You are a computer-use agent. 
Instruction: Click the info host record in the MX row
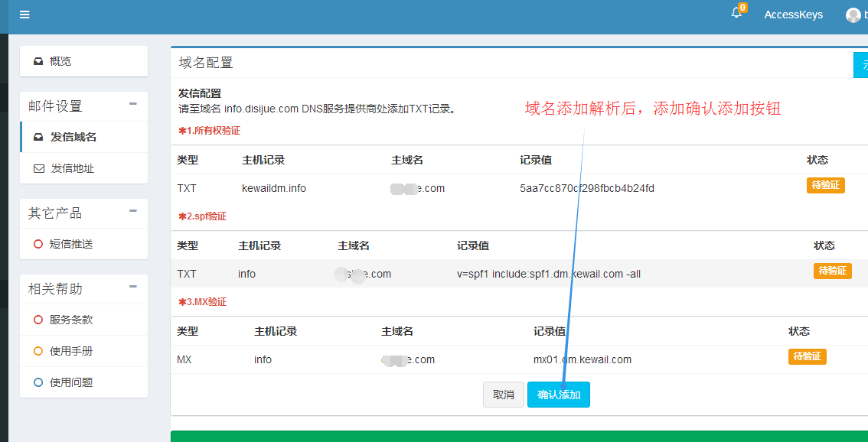pos(263,359)
